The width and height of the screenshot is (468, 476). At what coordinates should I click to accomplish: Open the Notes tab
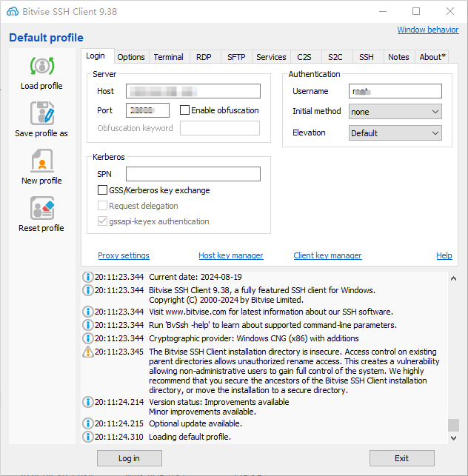[398, 57]
